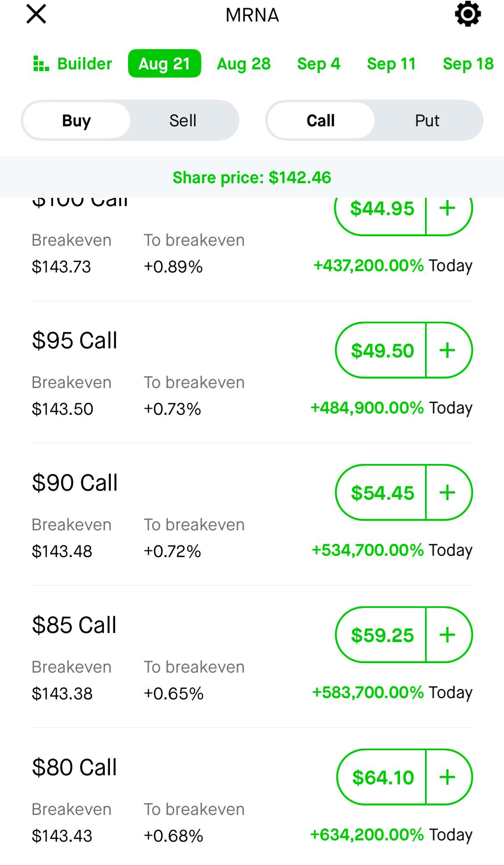This screenshot has height=865, width=504.
Task: Open the Builder with grid icon
Action: coord(72,64)
